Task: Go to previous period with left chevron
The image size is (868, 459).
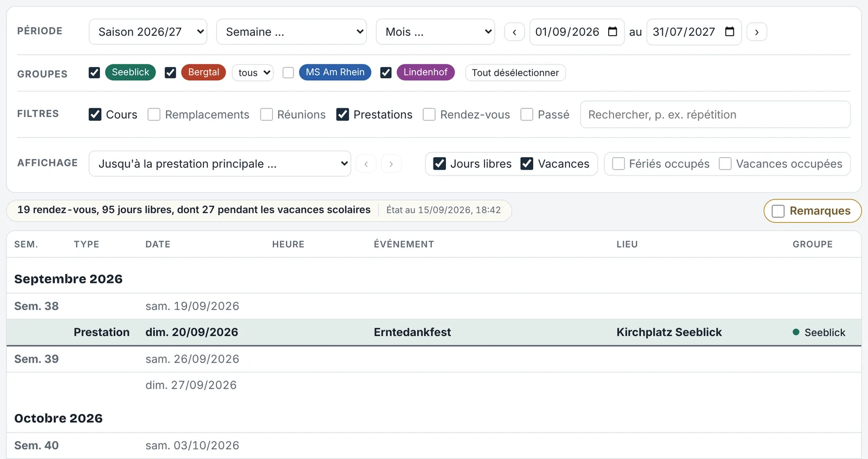Action: pyautogui.click(x=514, y=32)
